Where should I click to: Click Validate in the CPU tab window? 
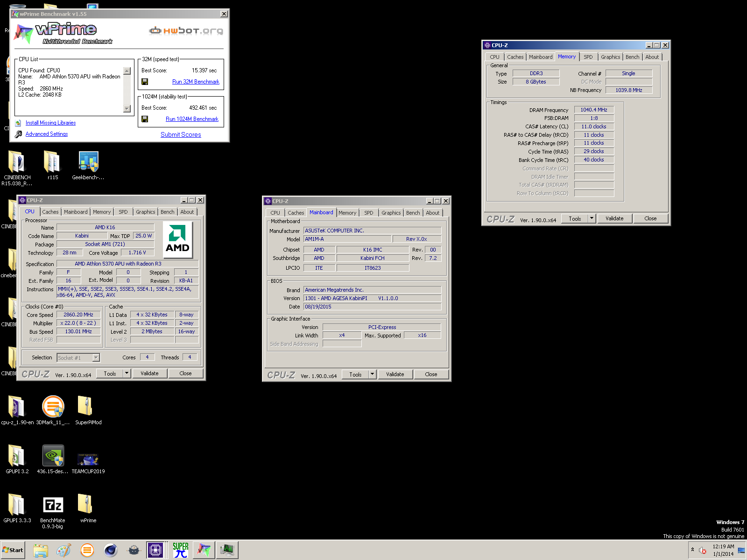point(149,373)
